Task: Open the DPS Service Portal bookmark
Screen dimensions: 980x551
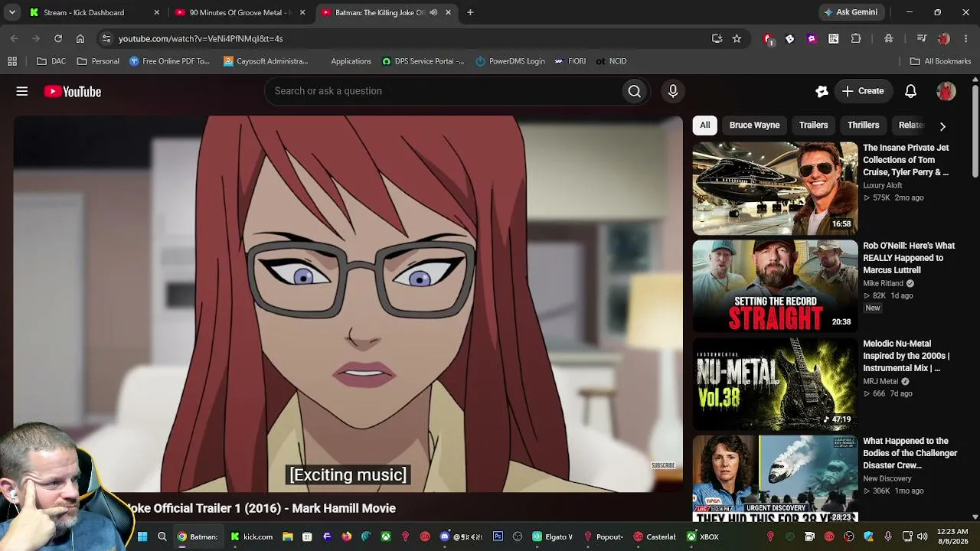Action: click(423, 61)
